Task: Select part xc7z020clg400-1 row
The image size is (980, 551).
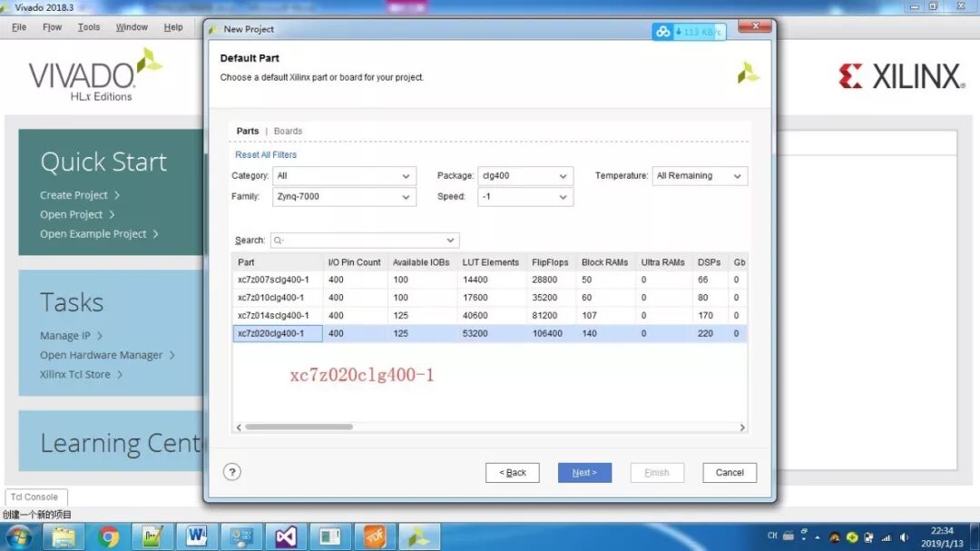Action: 489,333
